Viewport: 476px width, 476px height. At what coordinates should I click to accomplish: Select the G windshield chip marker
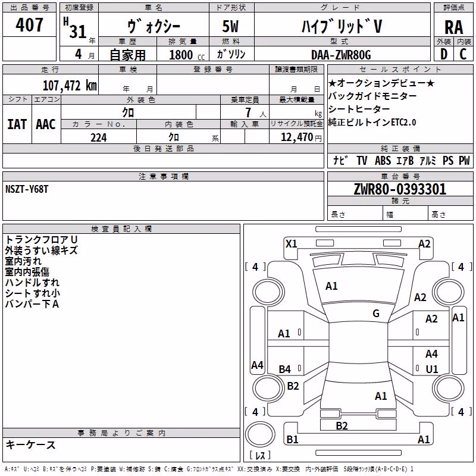coord(376,313)
